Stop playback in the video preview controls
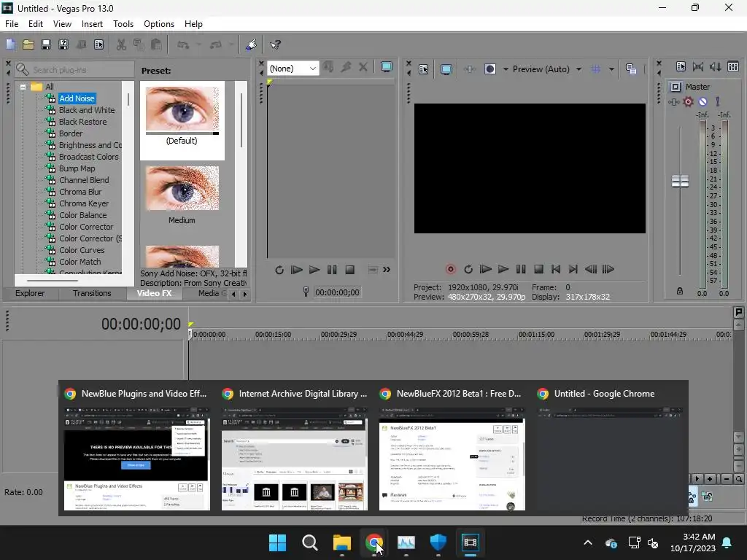The height and width of the screenshot is (560, 747). click(x=538, y=270)
